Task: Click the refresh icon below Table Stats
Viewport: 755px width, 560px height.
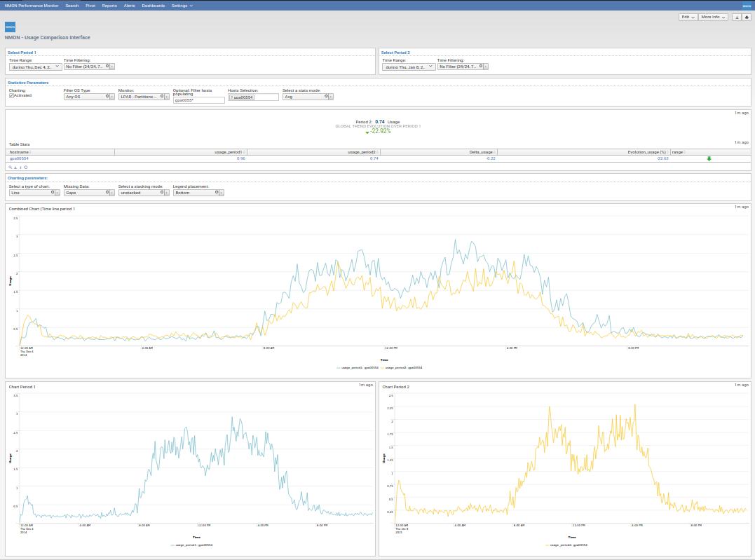Action: tap(25, 168)
